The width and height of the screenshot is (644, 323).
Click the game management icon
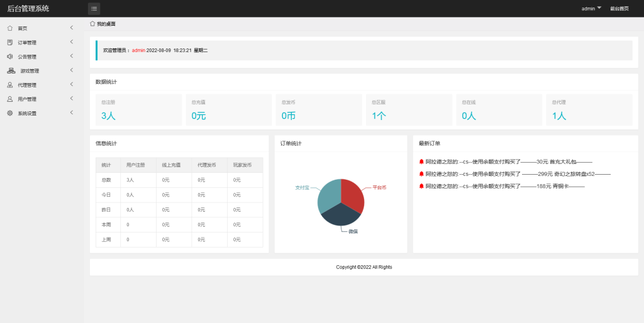point(11,70)
